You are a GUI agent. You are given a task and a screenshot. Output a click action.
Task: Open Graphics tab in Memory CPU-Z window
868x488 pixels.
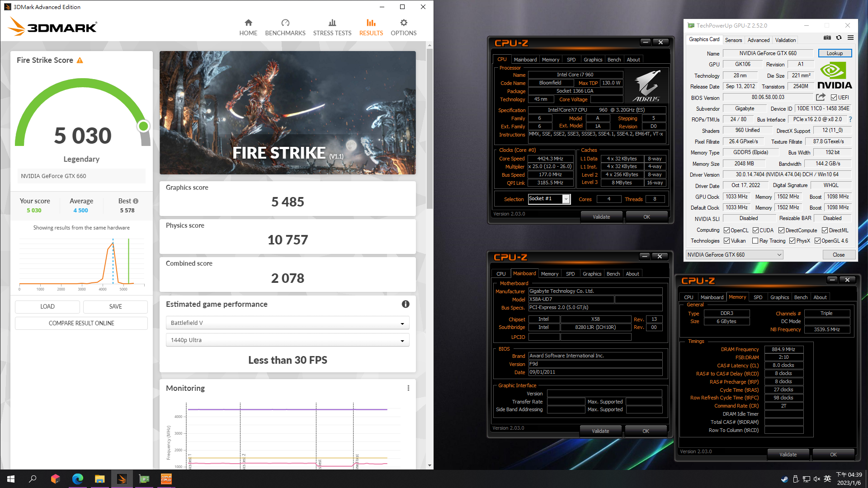pyautogui.click(x=779, y=297)
